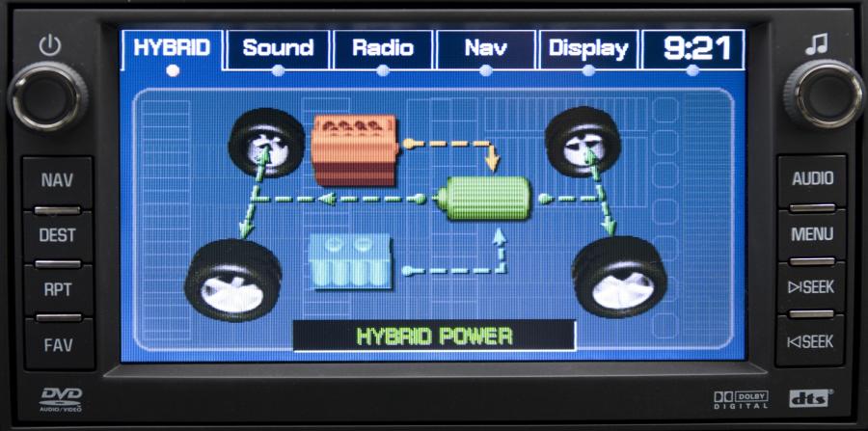Tap the top-right wheel icon
Viewport: 868px width, 431px height.
(583, 142)
